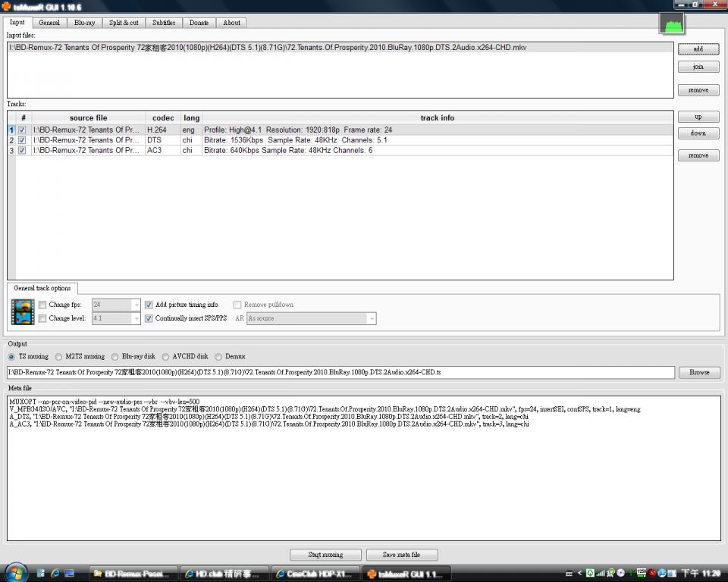
Task: Switch to CineClub HDP-X1 taskbar item
Action: click(315, 574)
